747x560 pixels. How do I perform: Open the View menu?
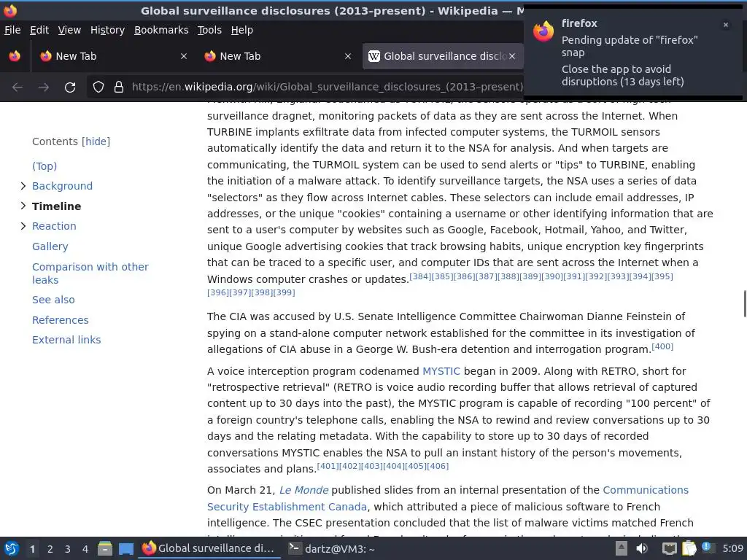pos(69,30)
